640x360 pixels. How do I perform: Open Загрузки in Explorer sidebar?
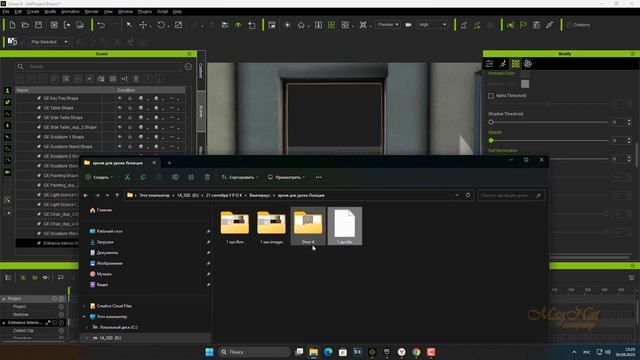click(x=105, y=242)
